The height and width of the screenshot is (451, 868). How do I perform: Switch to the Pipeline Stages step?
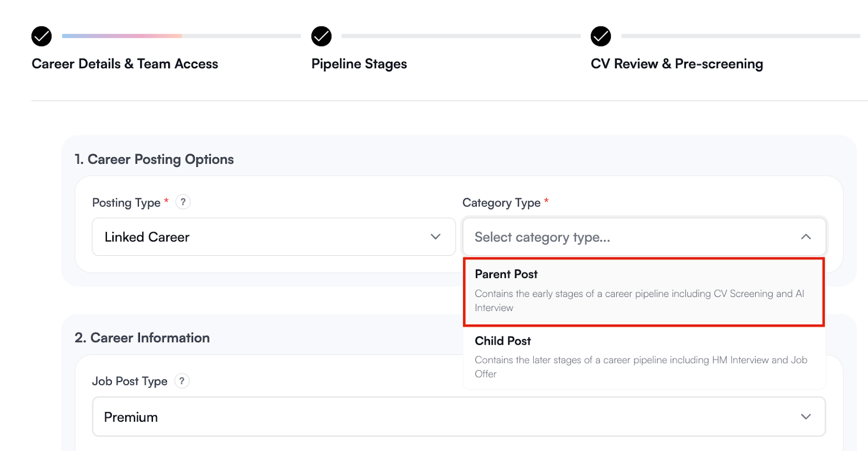(x=359, y=64)
